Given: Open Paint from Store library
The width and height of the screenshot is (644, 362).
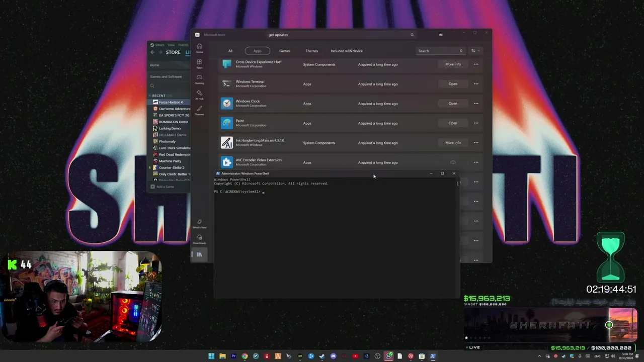Looking at the screenshot, I should tap(453, 123).
